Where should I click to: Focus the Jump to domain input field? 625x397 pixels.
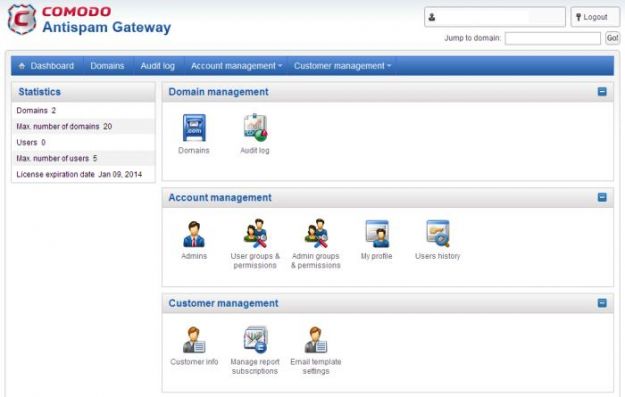552,38
